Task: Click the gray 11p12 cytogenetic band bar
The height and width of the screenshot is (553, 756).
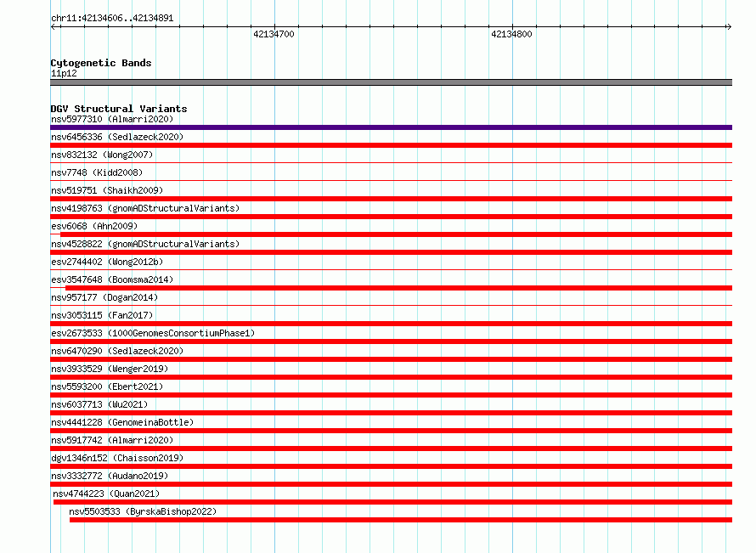Action: point(391,82)
